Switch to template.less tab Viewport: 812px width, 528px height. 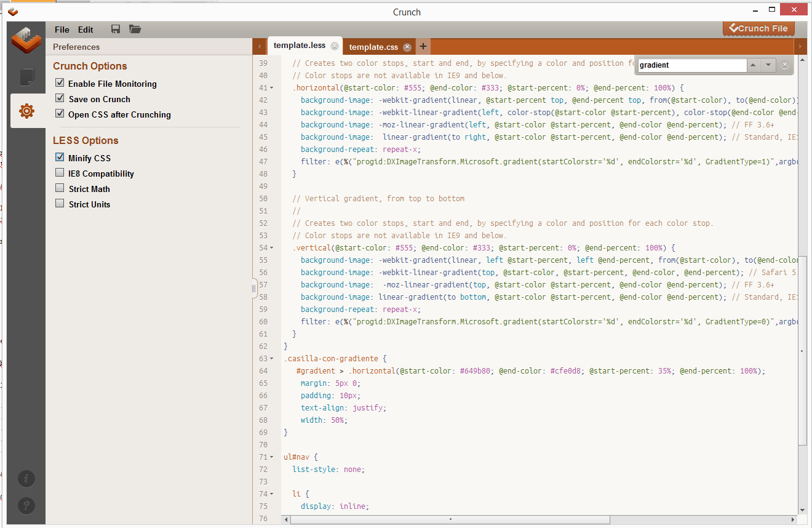click(300, 46)
